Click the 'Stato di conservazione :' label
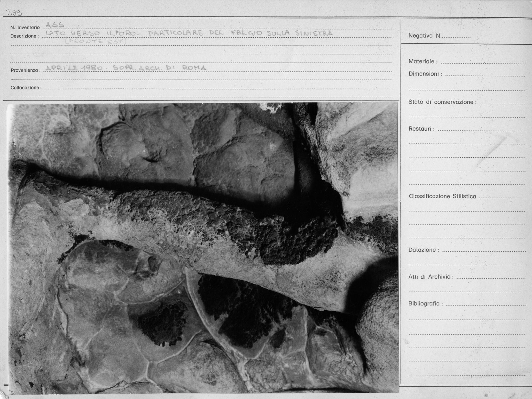Viewport: 532px width, 399px height. tap(442, 102)
